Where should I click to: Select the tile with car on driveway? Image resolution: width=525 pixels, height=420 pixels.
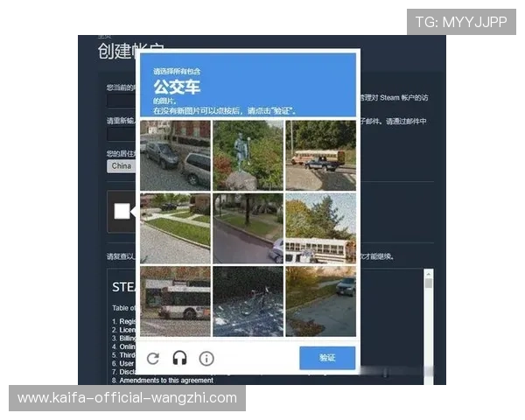pyautogui.click(x=321, y=301)
